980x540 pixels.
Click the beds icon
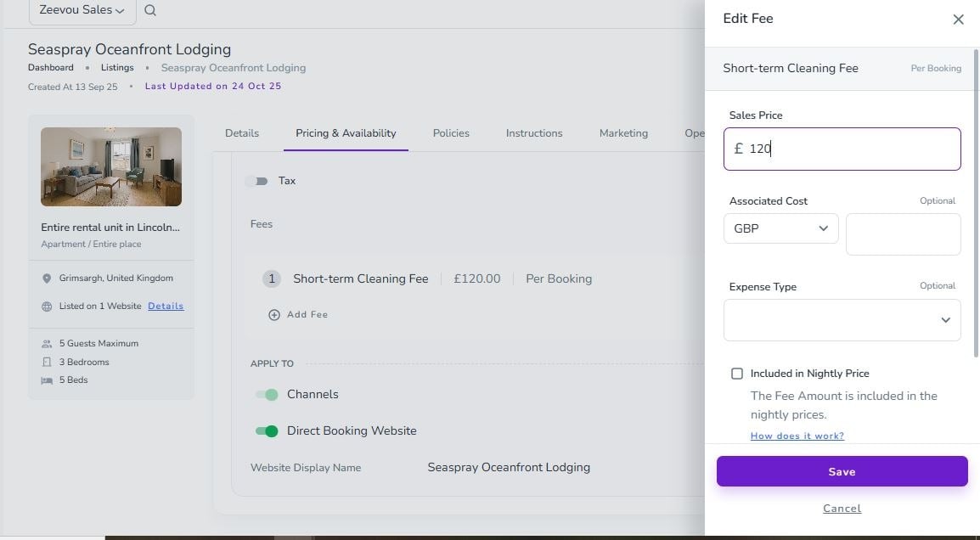[x=47, y=380]
